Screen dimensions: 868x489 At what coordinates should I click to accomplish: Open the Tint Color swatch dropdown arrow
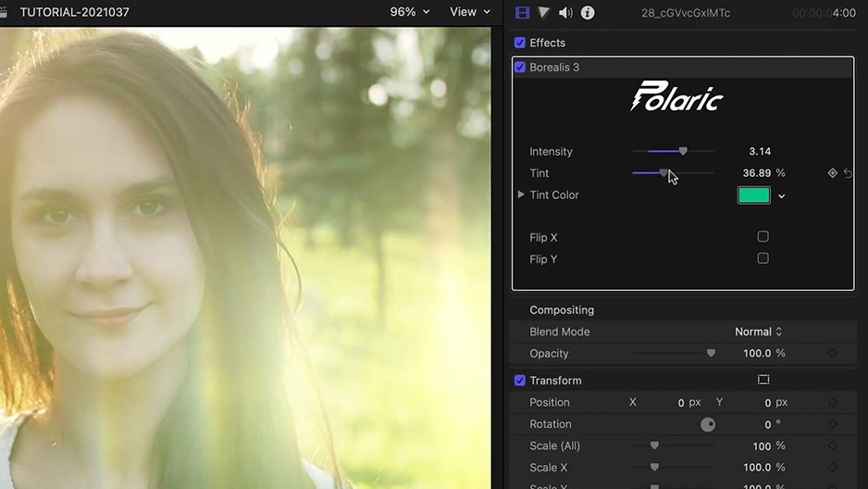point(782,196)
